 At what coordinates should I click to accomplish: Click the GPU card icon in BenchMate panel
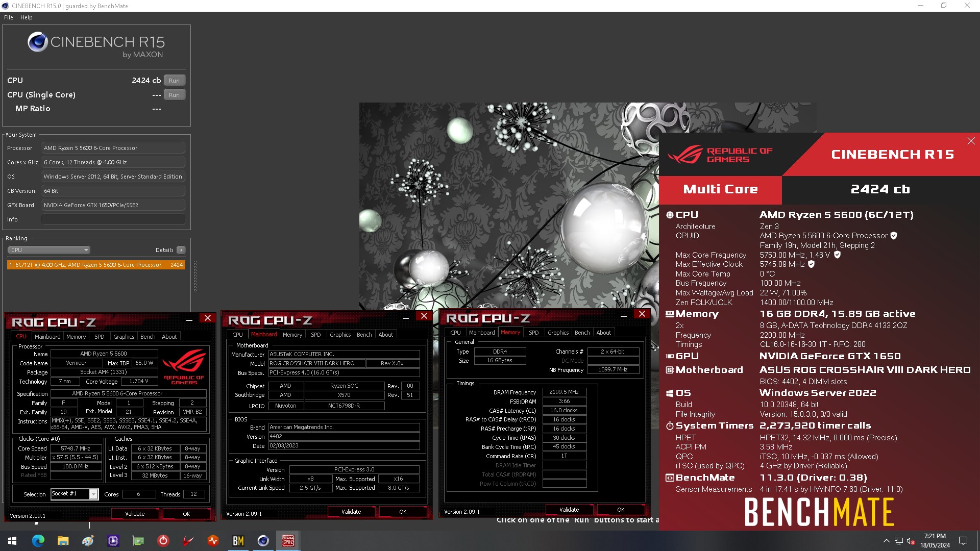[x=670, y=356]
